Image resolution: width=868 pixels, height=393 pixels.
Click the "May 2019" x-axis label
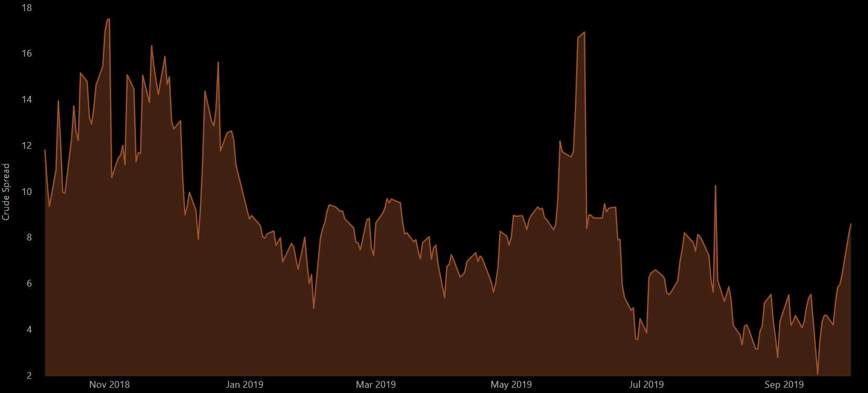(x=511, y=385)
